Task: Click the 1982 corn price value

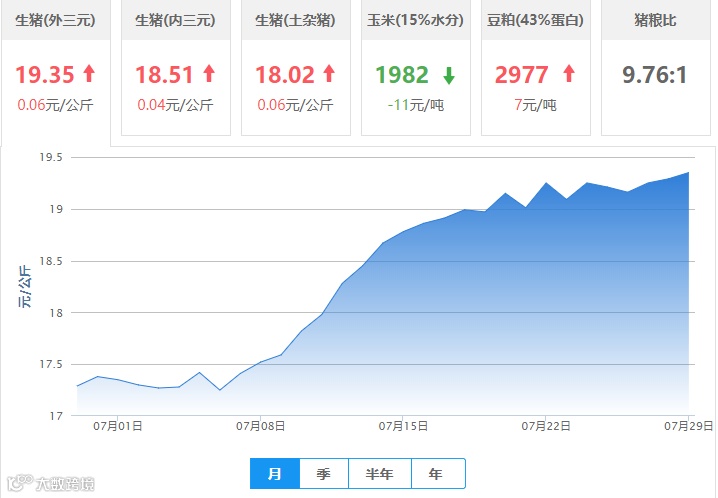Action: (402, 75)
